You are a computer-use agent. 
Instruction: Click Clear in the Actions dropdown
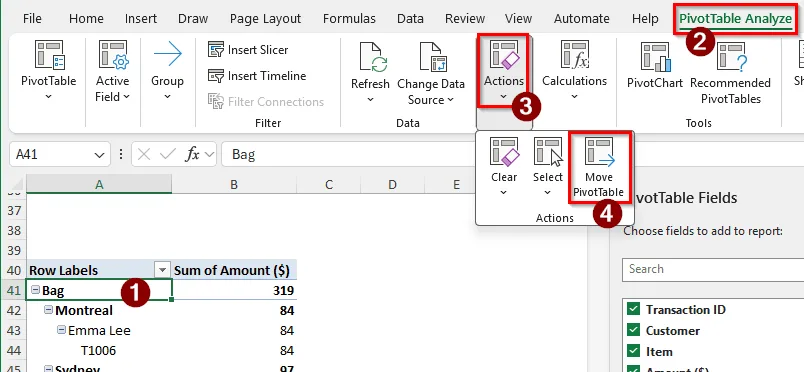pos(504,166)
